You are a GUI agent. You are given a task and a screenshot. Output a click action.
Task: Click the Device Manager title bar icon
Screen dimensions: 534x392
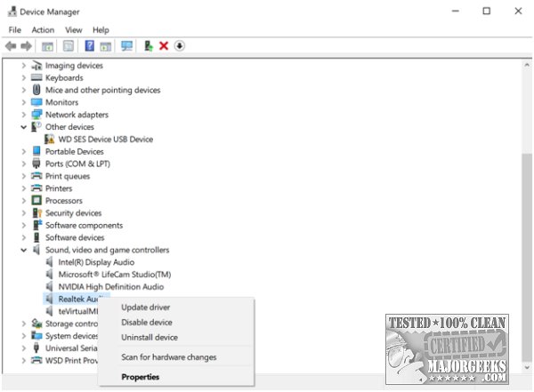(x=12, y=12)
